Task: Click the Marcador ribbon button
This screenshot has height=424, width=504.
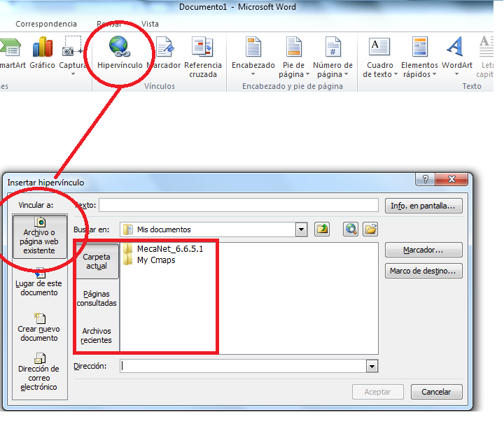Action: click(x=164, y=52)
